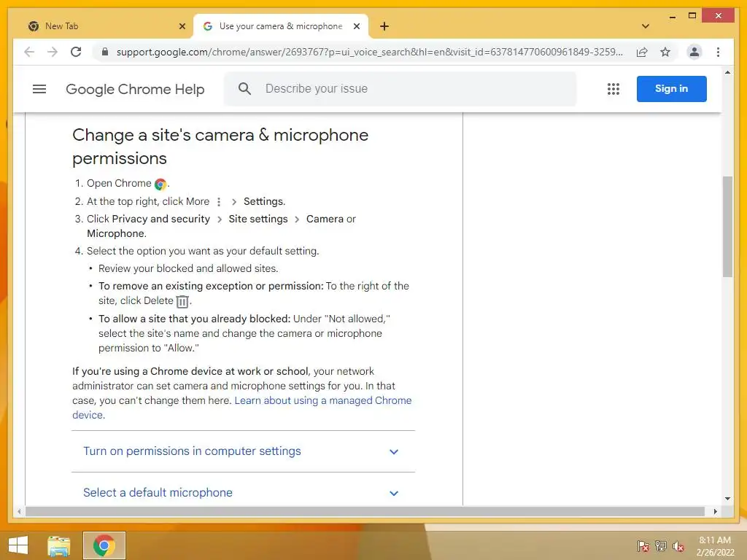The image size is (747, 560).
Task: Click the page scroll down arrow
Action: (x=727, y=499)
